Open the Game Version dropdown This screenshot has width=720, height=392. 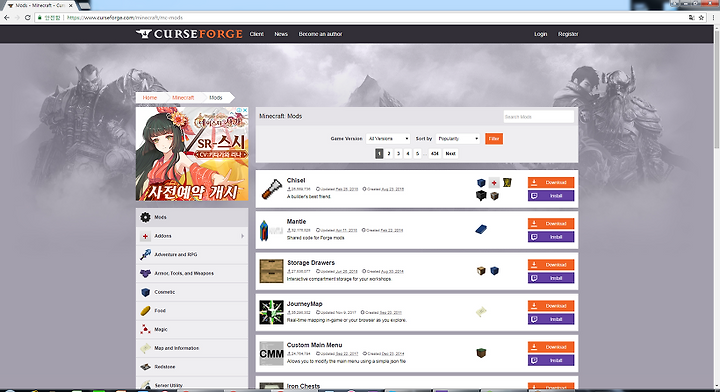pos(388,139)
